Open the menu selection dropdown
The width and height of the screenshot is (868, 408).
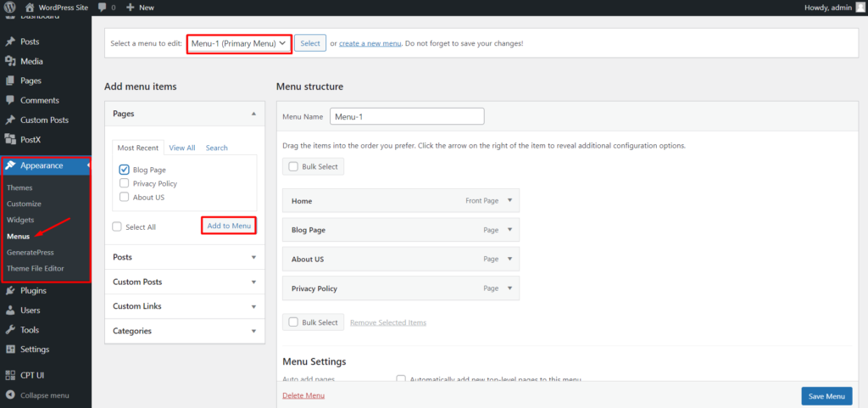point(239,43)
